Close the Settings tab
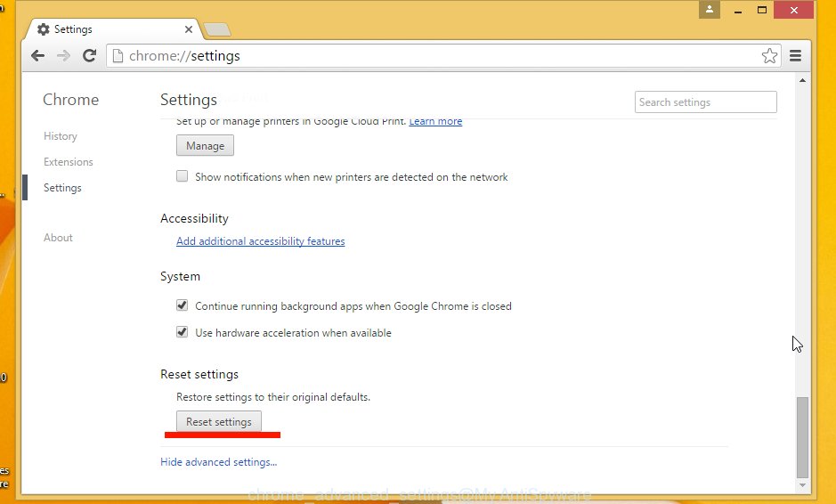Viewport: 836px width, 504px height. pyautogui.click(x=188, y=29)
